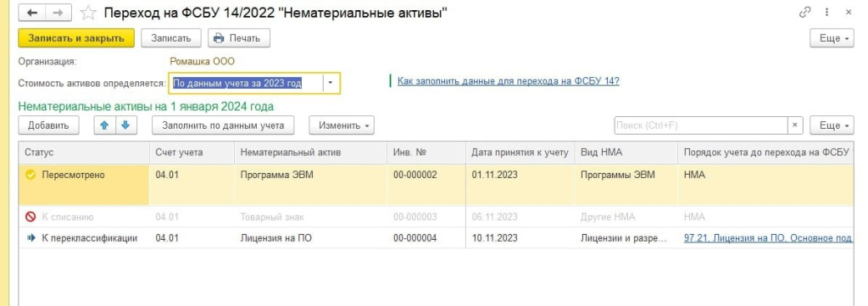868x306 pixels.
Task: Click the Записать button
Action: [171, 38]
